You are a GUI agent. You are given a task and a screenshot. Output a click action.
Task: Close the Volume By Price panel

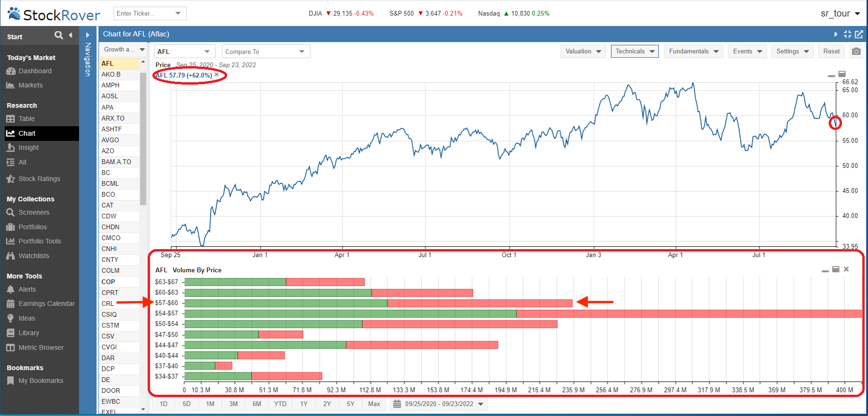point(846,269)
